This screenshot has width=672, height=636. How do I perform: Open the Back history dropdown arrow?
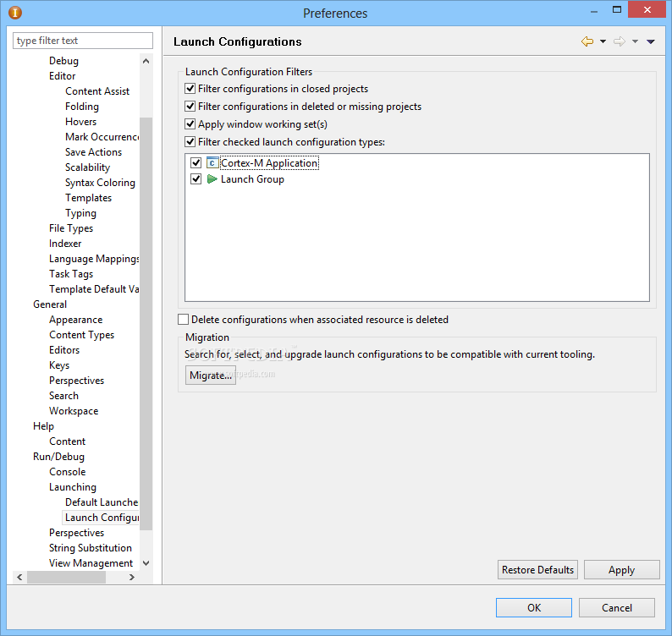[603, 41]
